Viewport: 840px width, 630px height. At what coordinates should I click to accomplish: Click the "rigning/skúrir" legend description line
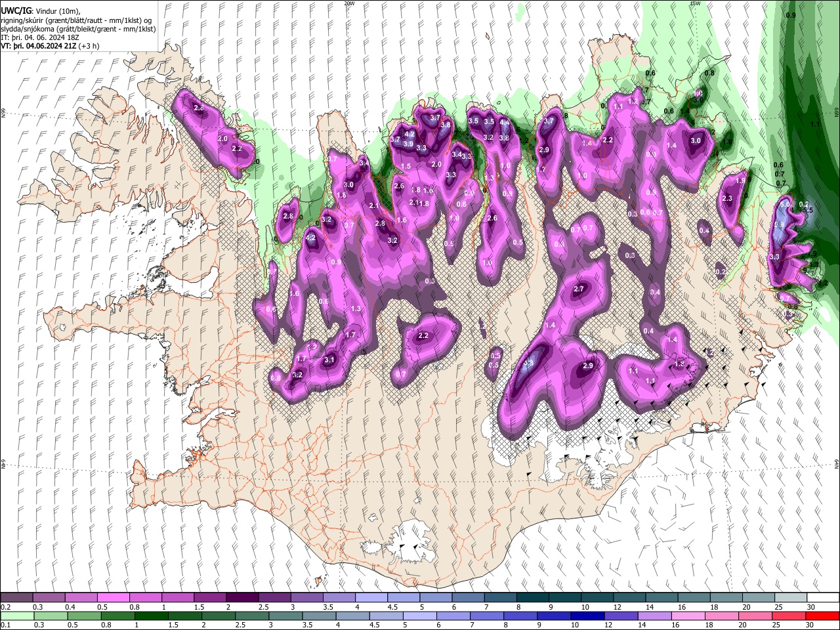[x=76, y=20]
